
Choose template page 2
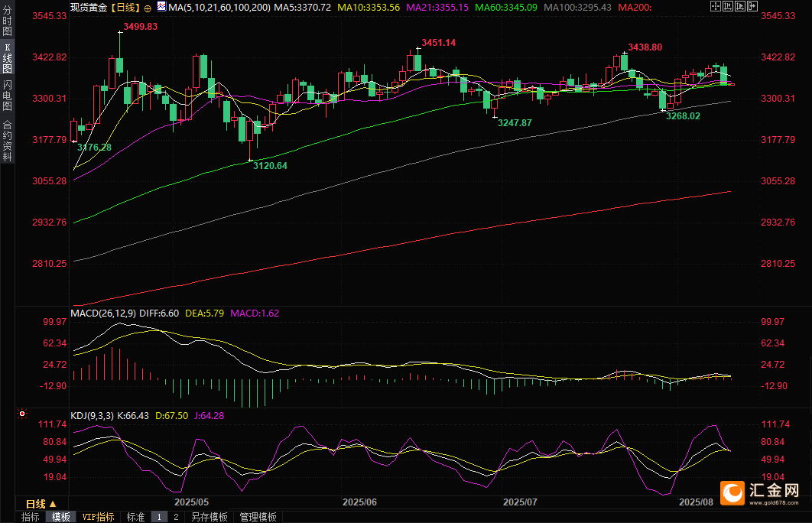[x=176, y=517]
